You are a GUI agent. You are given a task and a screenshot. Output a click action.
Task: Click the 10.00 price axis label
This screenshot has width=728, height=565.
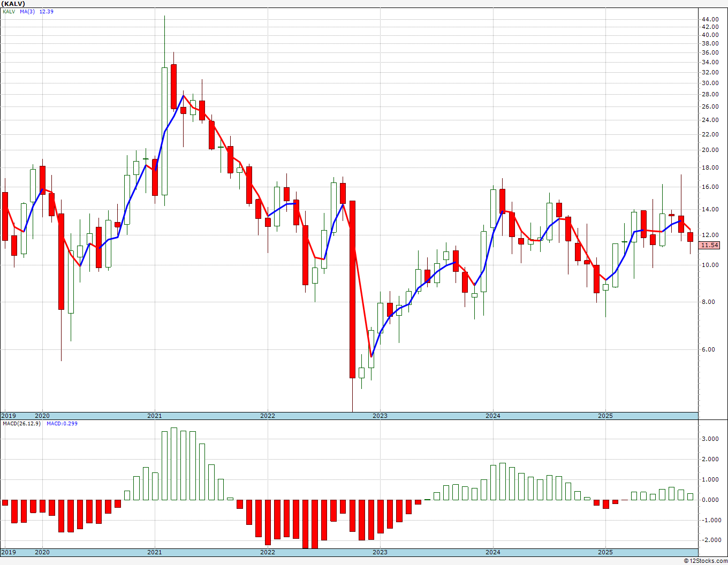point(710,265)
